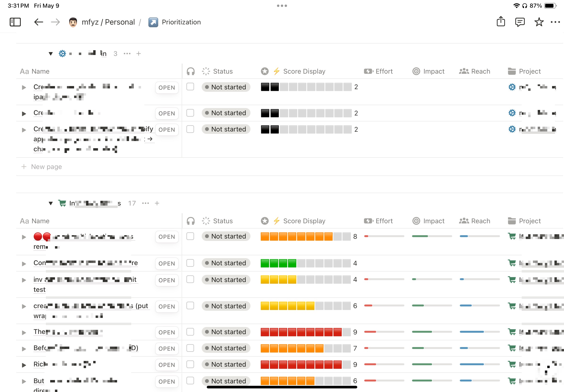The height and width of the screenshot is (392, 564).
Task: Open the comments panel
Action: click(520, 22)
